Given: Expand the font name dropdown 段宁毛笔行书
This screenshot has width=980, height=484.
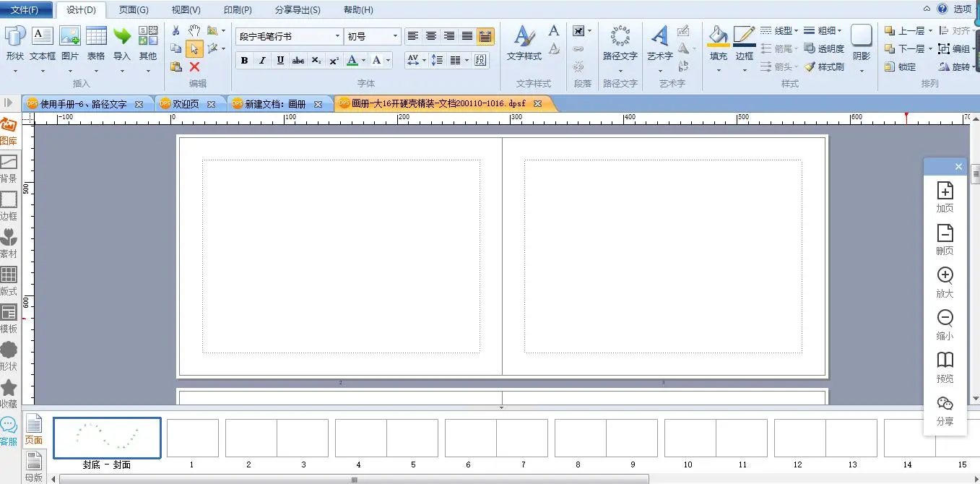Looking at the screenshot, I should pyautogui.click(x=337, y=36).
